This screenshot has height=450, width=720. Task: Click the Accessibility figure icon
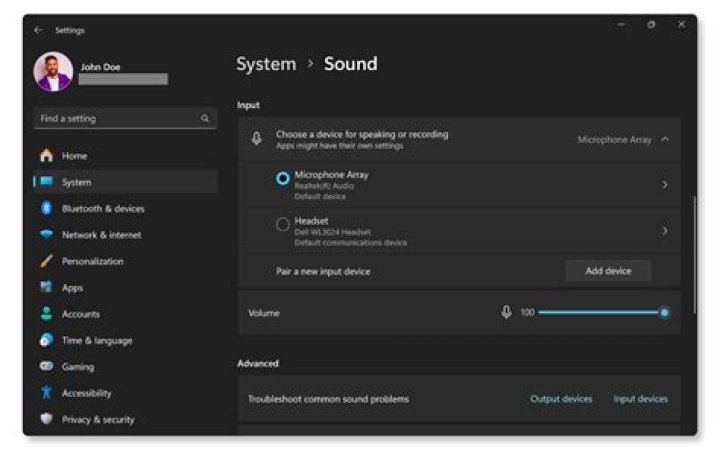coord(46,393)
